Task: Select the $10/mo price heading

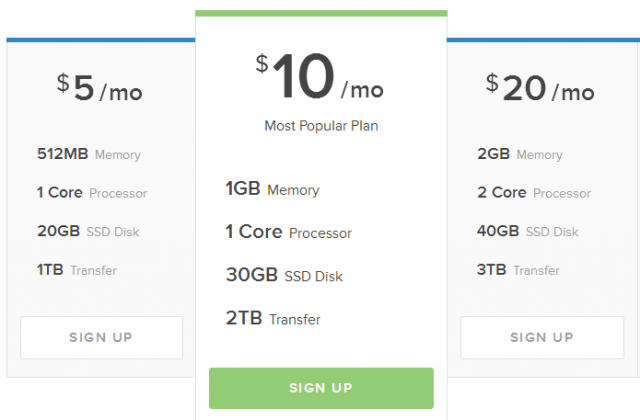Action: point(320,79)
